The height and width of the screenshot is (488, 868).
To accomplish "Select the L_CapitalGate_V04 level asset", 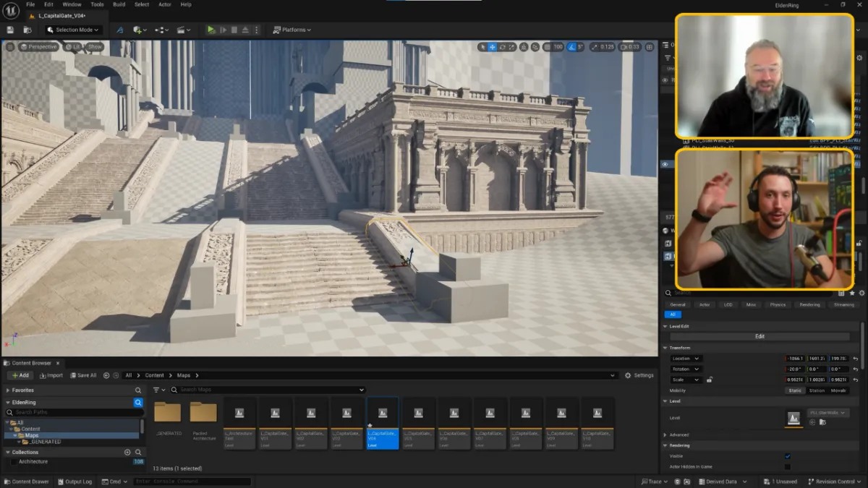I will [383, 422].
